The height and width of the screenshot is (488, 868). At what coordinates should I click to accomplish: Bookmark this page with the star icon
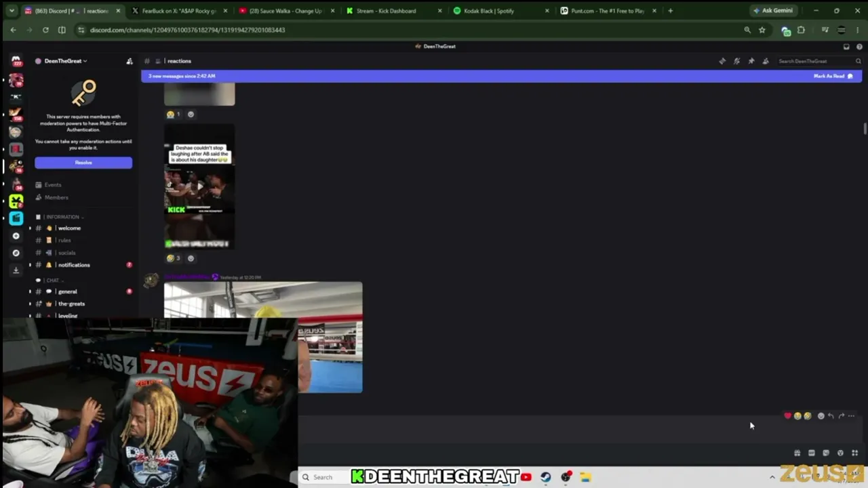[762, 30]
